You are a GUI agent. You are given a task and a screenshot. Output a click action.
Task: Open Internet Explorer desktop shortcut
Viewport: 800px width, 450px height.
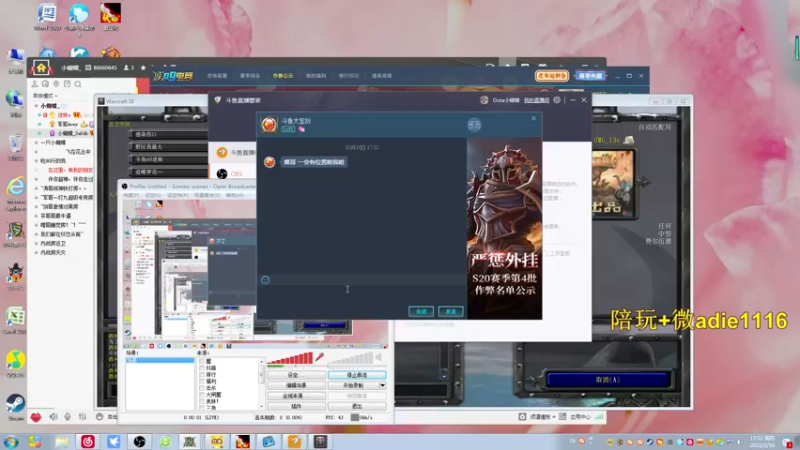15,194
